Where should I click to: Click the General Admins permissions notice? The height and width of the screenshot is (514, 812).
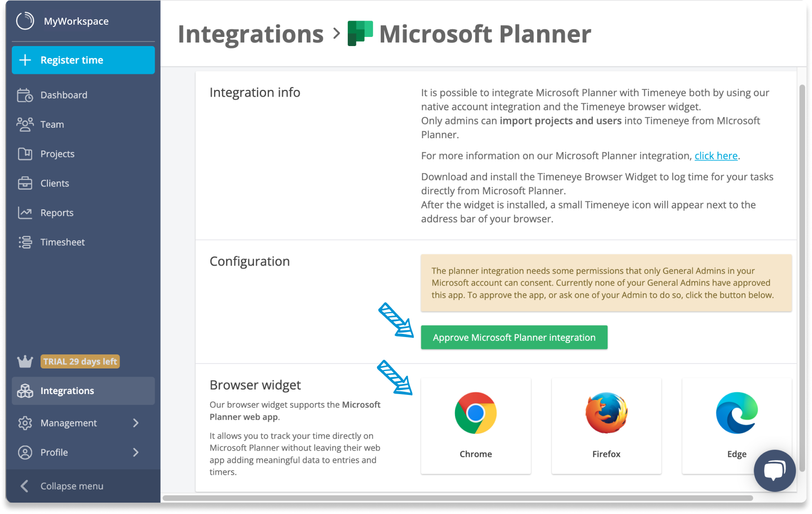pyautogui.click(x=606, y=283)
